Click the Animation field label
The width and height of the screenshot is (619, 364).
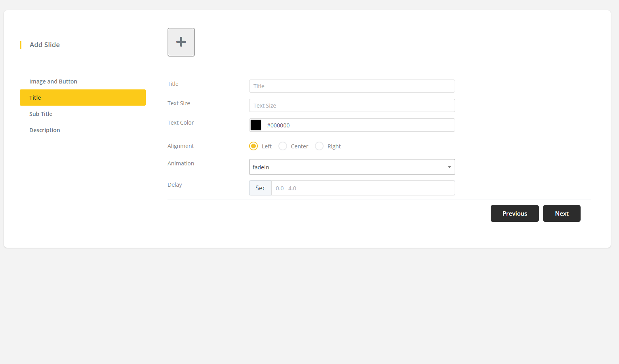click(181, 163)
